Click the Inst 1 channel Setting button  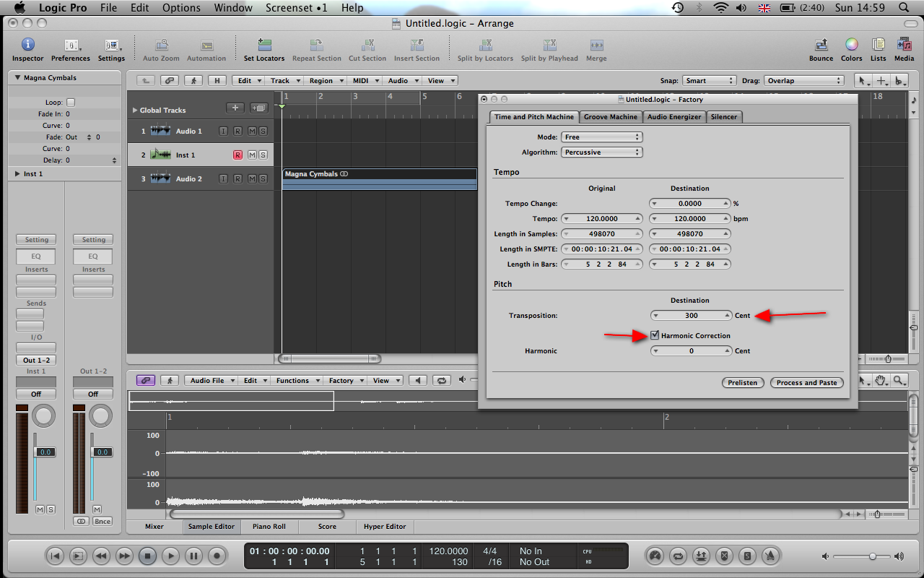(36, 239)
